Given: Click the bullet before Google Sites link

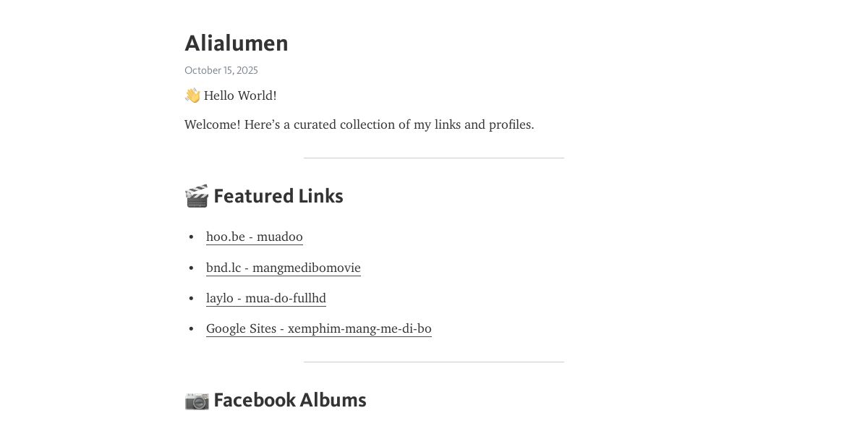Looking at the screenshot, I should coord(191,328).
